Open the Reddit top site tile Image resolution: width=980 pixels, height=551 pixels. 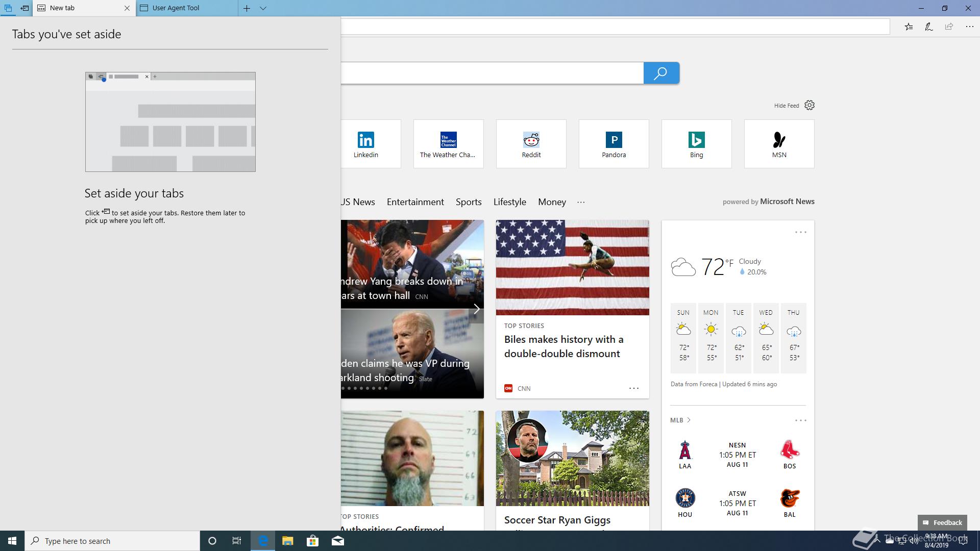[x=531, y=144]
